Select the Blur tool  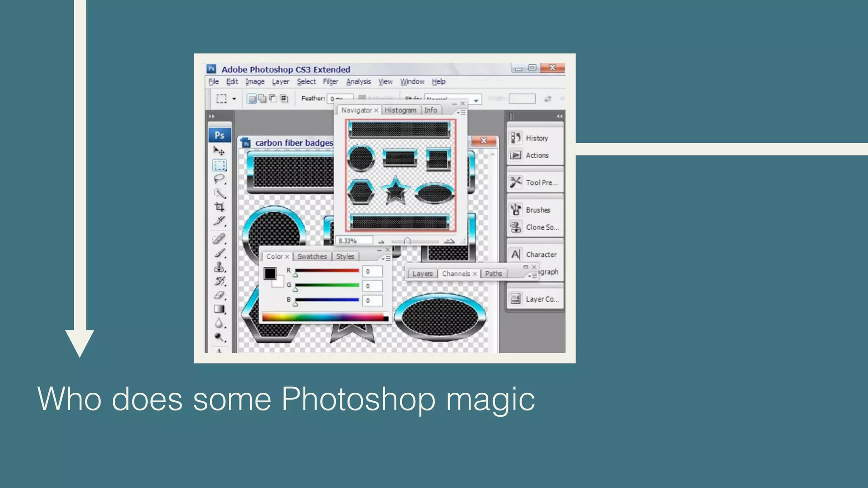219,323
